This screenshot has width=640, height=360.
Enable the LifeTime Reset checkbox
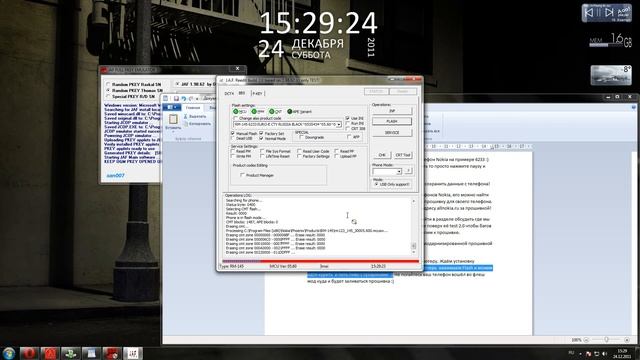(x=262, y=156)
